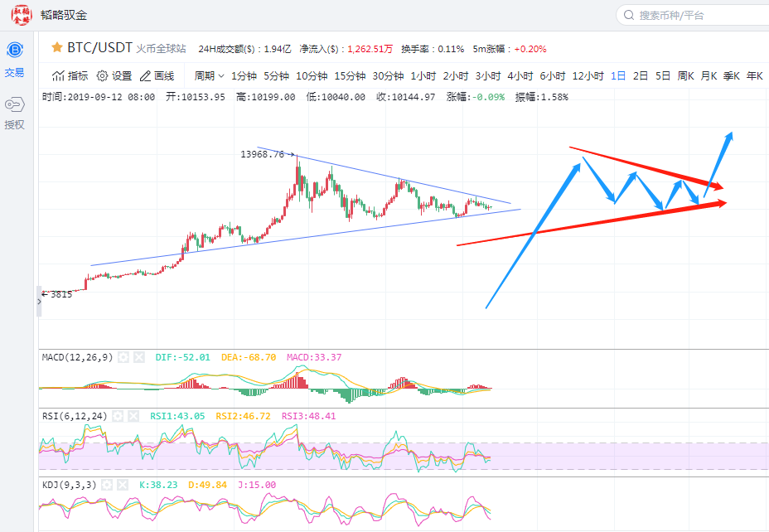
Task: Click the 换手率 value 0.11%
Action: point(451,49)
